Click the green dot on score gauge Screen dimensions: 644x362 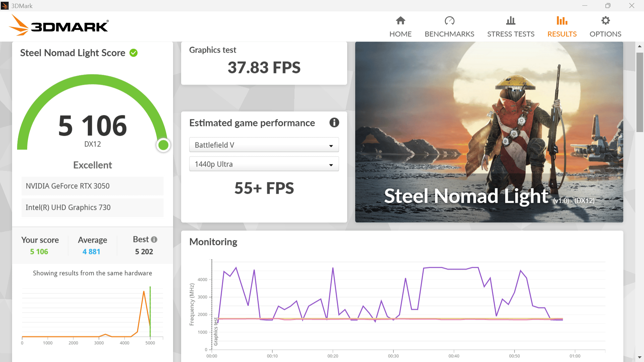coord(163,145)
